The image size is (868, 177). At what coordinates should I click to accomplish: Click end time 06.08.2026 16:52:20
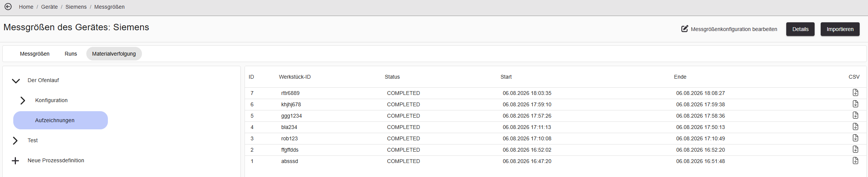(x=701, y=150)
